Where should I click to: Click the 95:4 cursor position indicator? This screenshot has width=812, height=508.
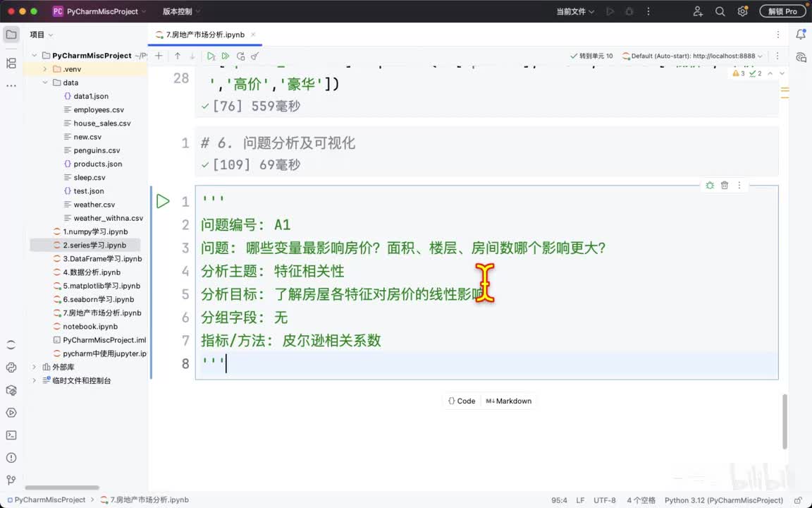coord(559,500)
